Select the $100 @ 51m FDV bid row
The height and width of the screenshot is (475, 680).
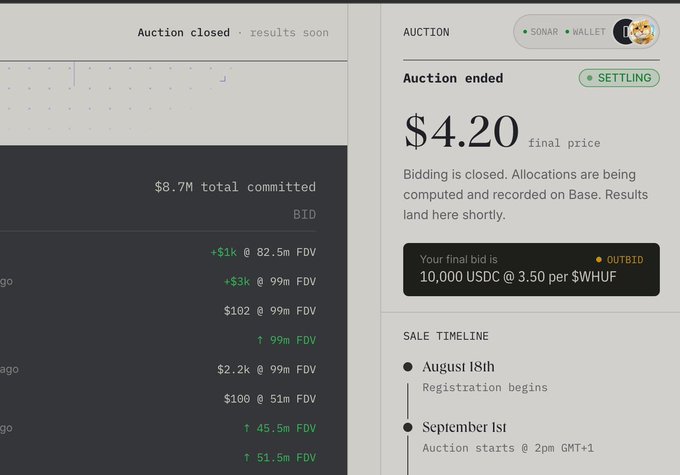click(x=270, y=399)
